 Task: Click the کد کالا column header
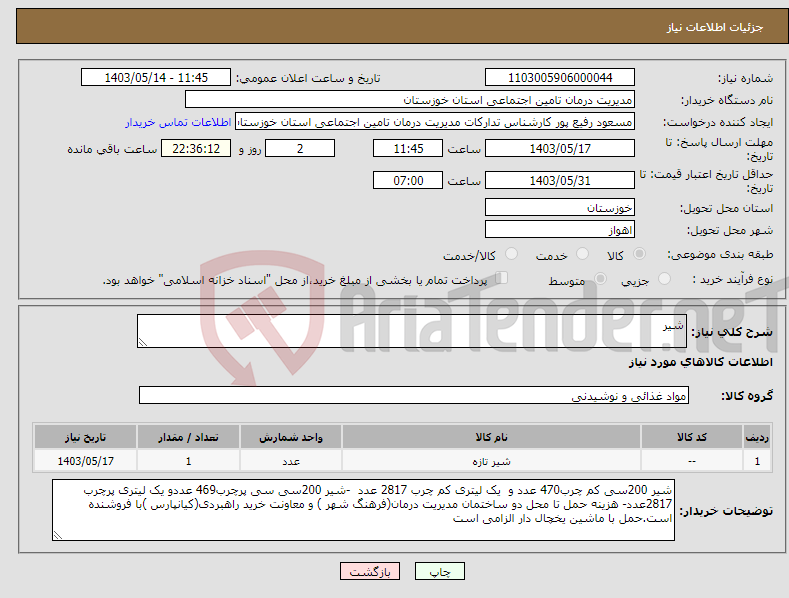tap(691, 437)
